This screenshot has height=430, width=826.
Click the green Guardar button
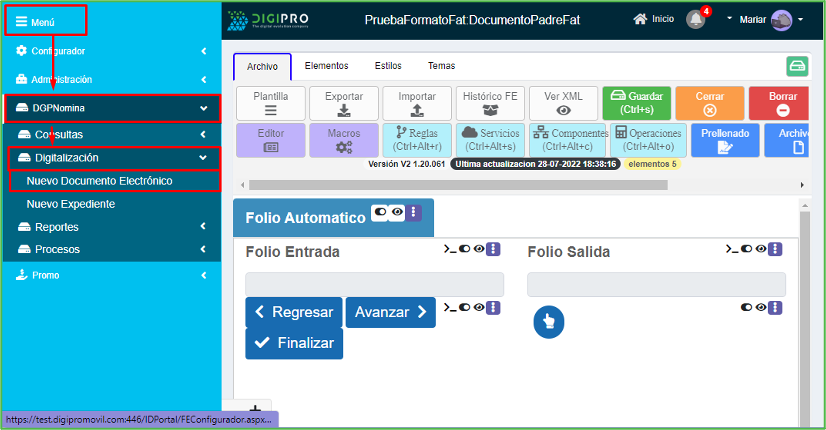[636, 103]
